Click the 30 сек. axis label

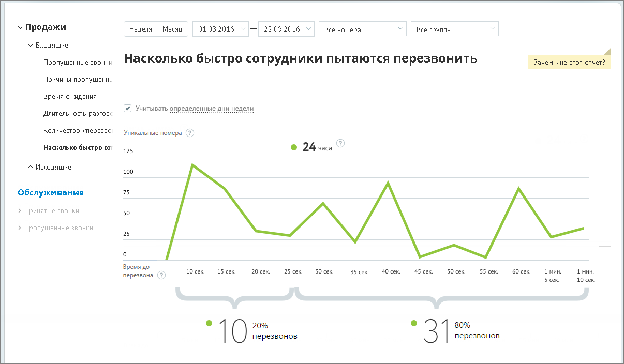pyautogui.click(x=324, y=271)
